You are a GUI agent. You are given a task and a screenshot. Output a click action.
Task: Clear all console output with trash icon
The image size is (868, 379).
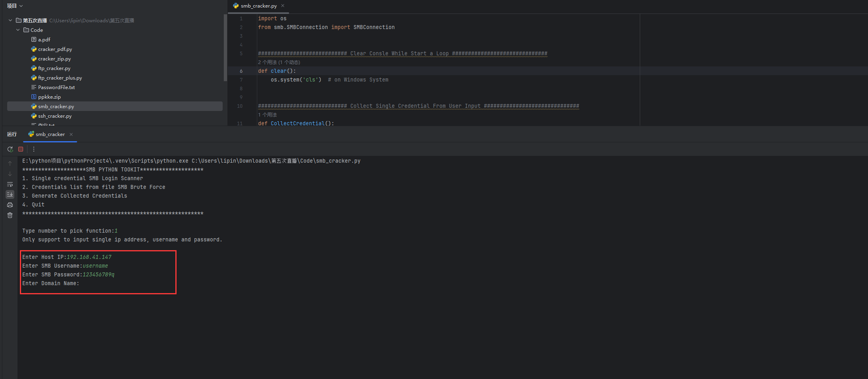10,215
